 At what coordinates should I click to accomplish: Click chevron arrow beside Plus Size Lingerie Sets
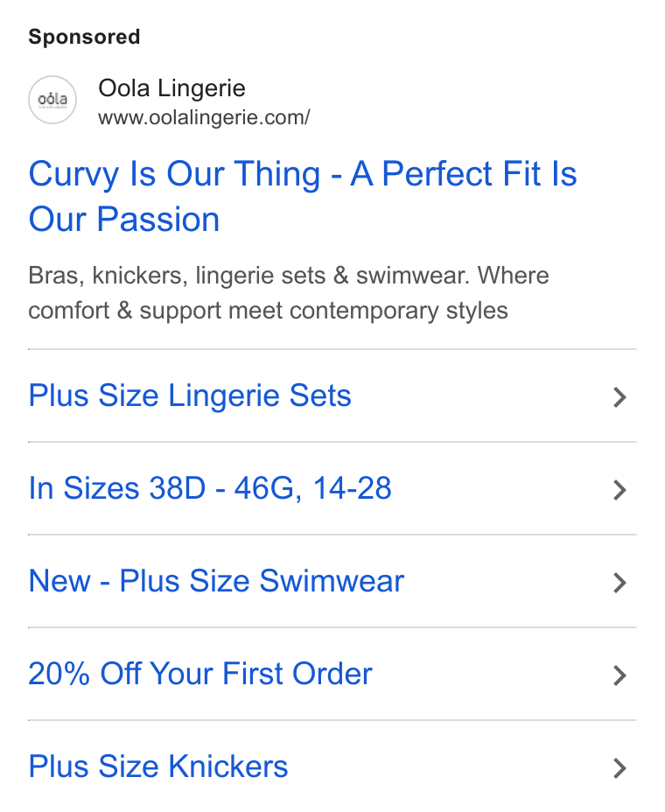(x=619, y=397)
